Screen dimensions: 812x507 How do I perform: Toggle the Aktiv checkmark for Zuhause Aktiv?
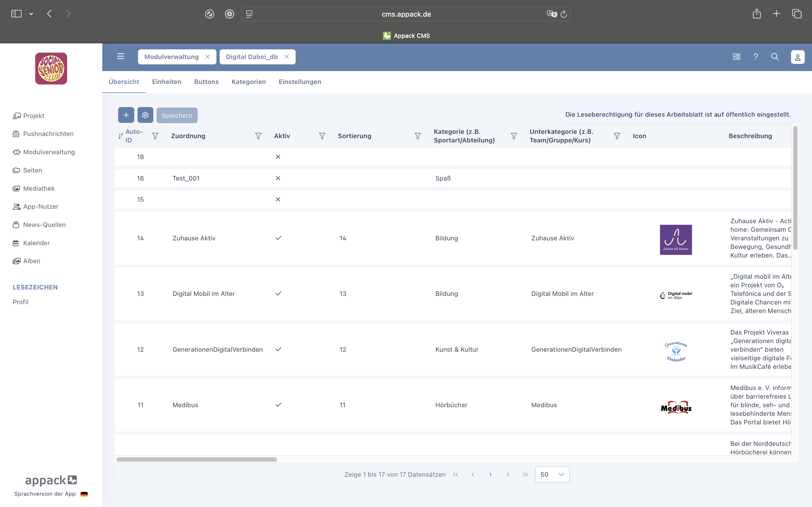click(x=278, y=238)
